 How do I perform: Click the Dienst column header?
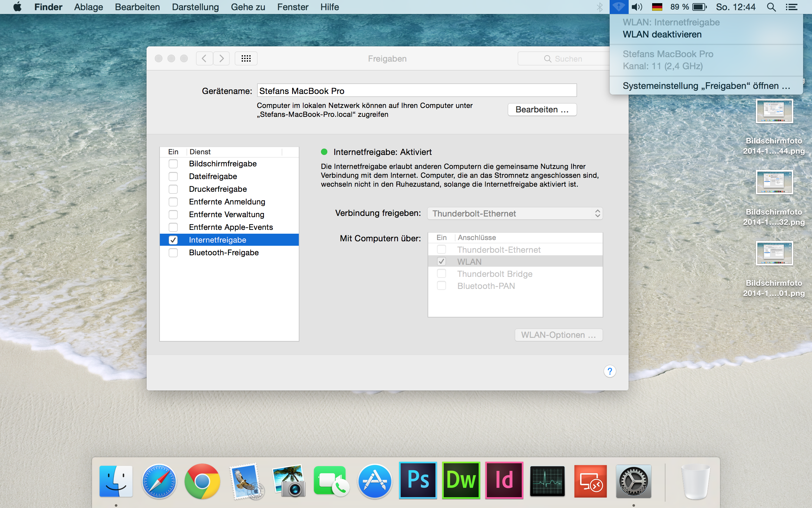[x=200, y=152]
